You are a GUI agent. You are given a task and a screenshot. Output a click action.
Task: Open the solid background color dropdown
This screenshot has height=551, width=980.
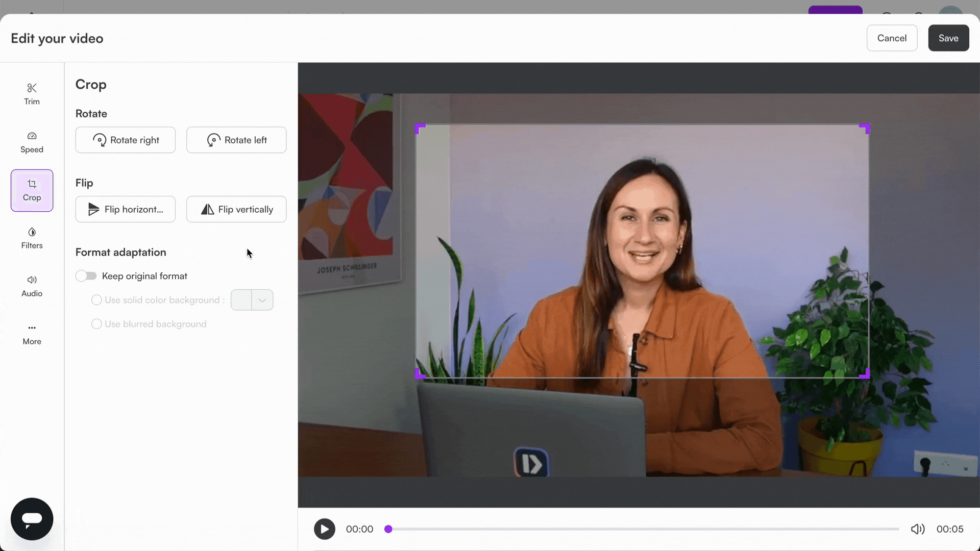click(262, 300)
